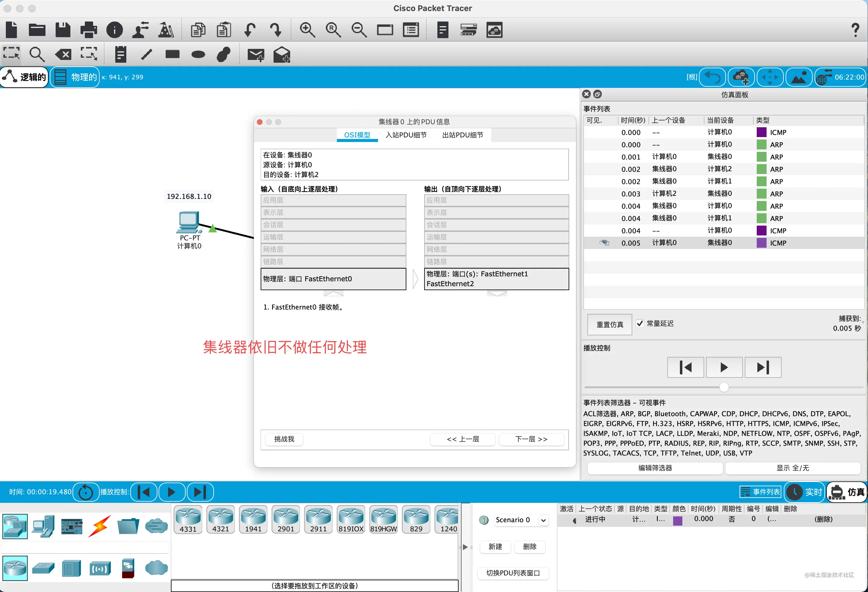Click bottom bar play control
This screenshot has width=868, height=592.
(172, 492)
